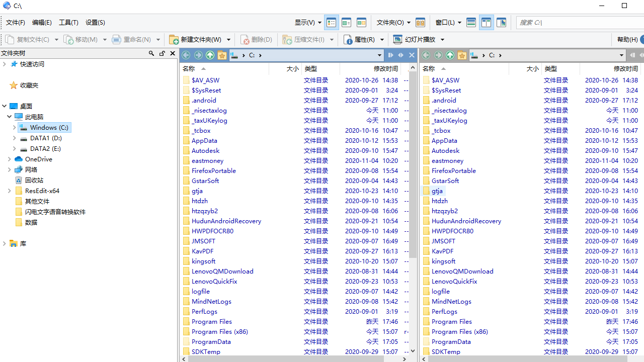
Task: Click the slideshow playback icon
Action: [x=397, y=39]
